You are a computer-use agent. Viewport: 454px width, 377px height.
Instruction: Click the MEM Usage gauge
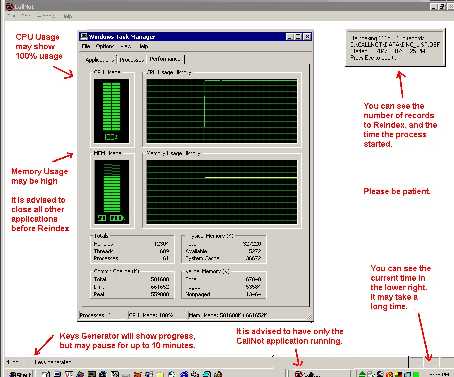coord(111,192)
